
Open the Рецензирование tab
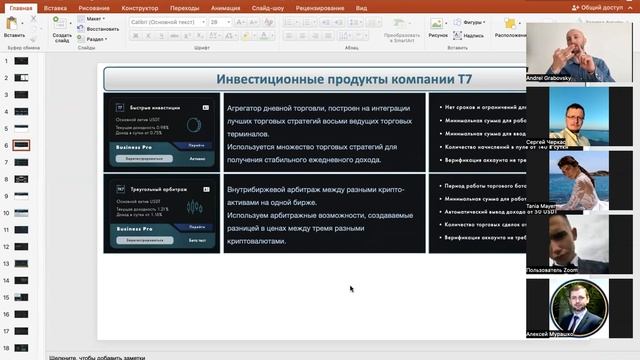coord(320,8)
